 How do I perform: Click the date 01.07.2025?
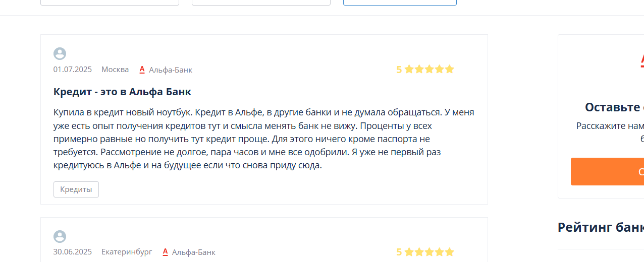(73, 70)
